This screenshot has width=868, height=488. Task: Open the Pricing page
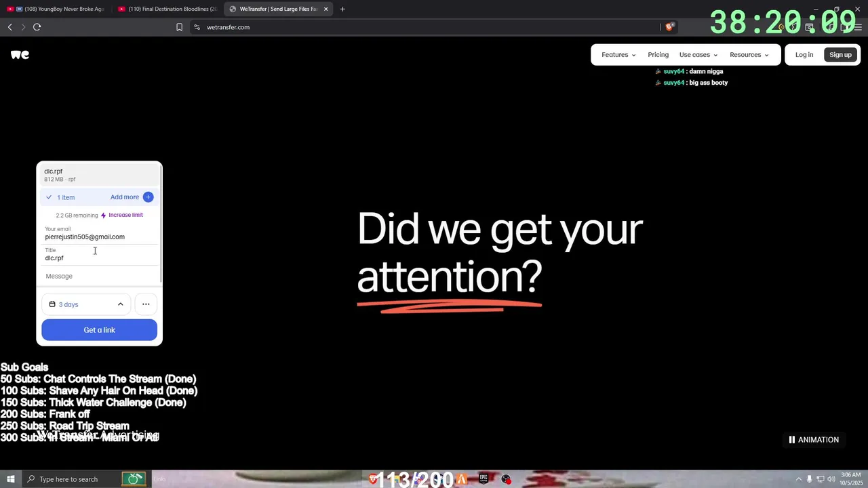(658, 55)
